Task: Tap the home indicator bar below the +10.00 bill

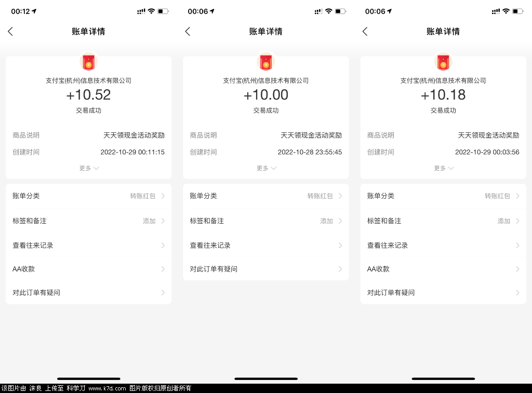Action: [266, 379]
